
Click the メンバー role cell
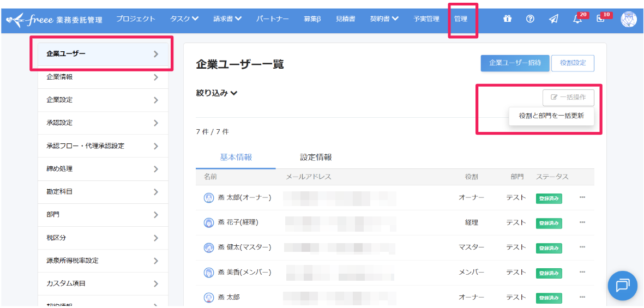[471, 272]
